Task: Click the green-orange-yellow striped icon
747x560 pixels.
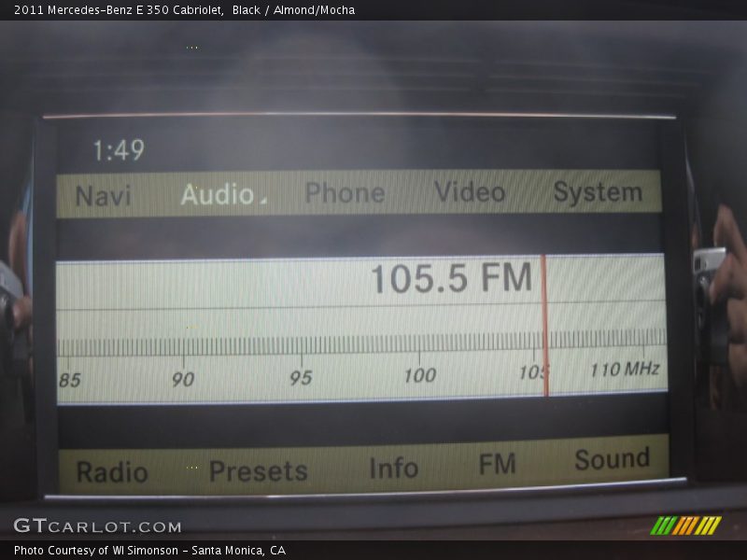Action: (685, 525)
